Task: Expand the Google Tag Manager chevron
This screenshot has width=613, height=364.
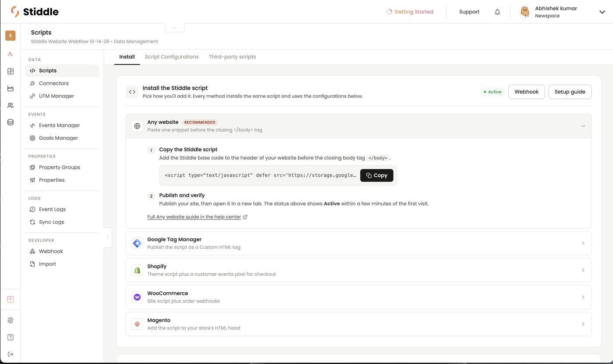Action: [x=583, y=243]
